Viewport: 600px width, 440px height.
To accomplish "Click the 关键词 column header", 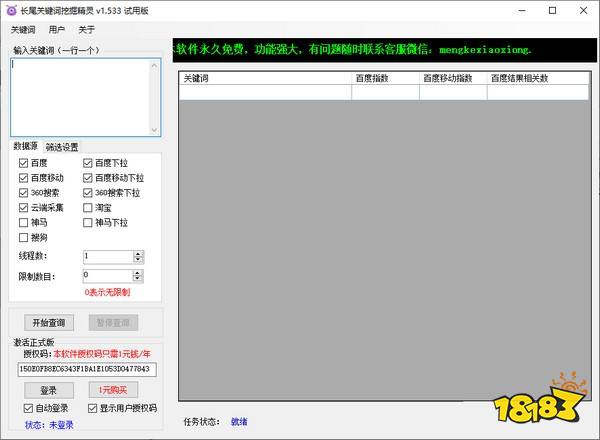I will click(265, 78).
